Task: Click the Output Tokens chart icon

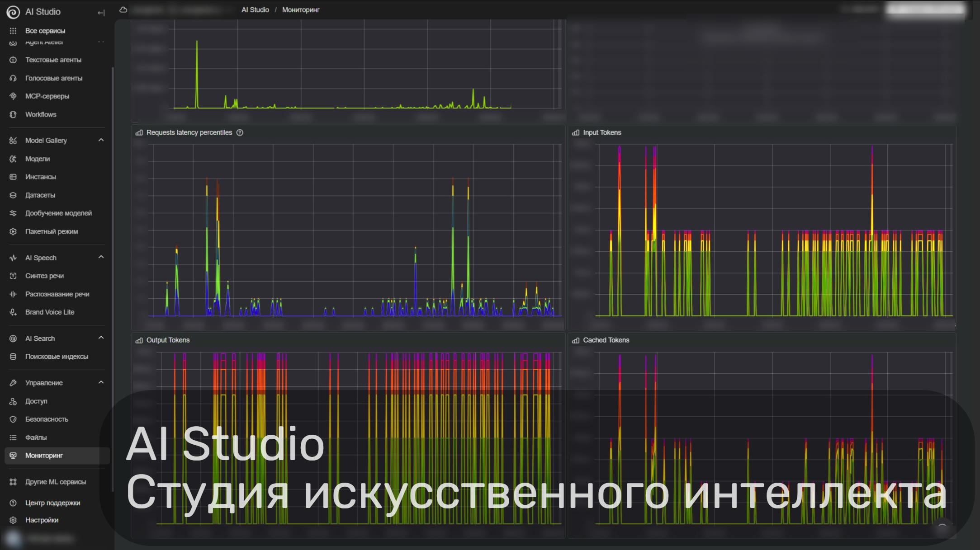Action: (139, 340)
